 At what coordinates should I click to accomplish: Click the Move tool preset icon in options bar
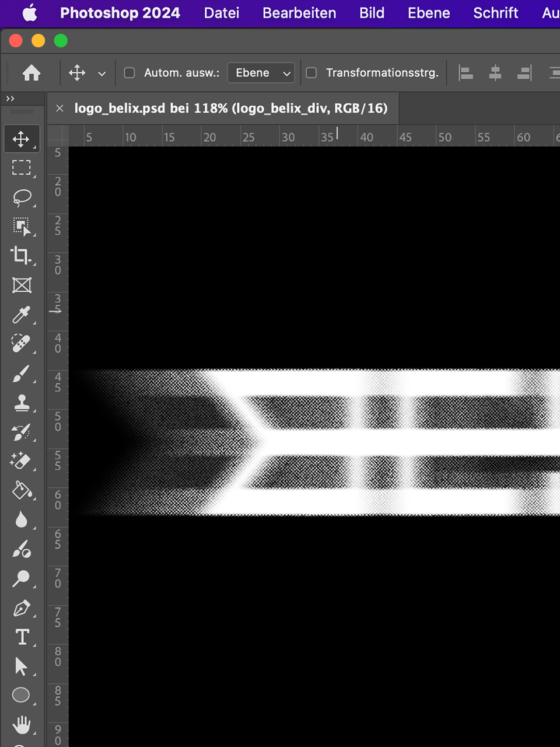[77, 73]
